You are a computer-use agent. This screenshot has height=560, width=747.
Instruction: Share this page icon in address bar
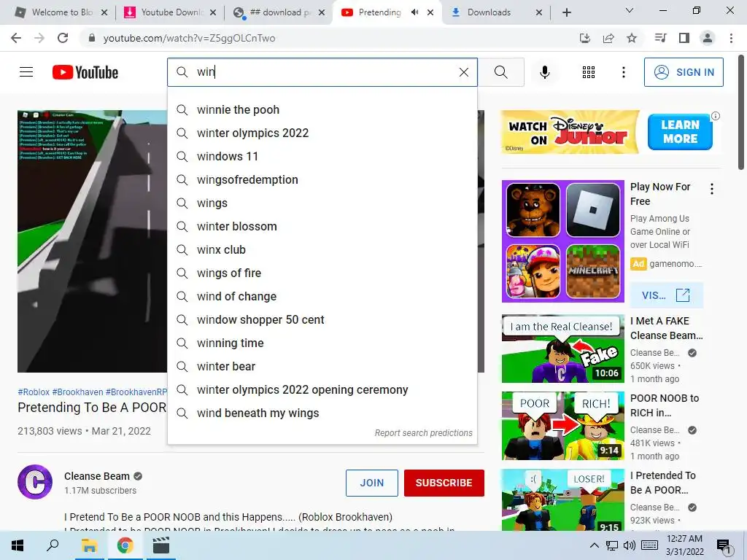(x=608, y=38)
